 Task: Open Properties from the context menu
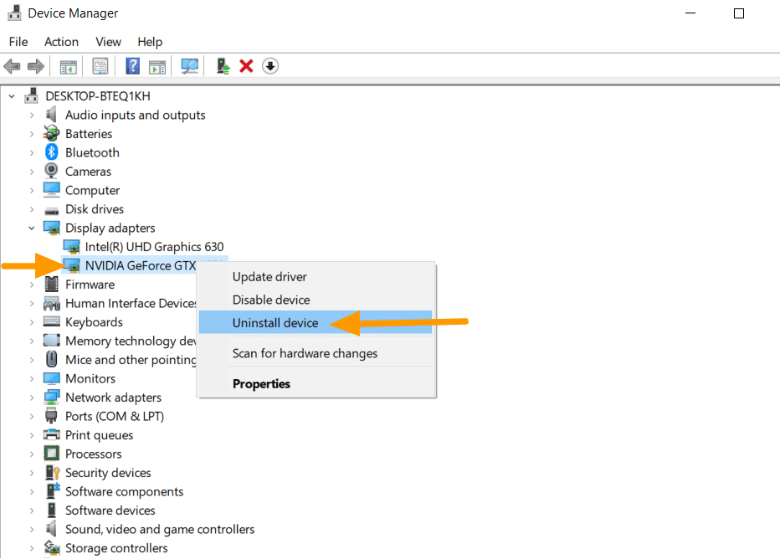pyautogui.click(x=317, y=383)
